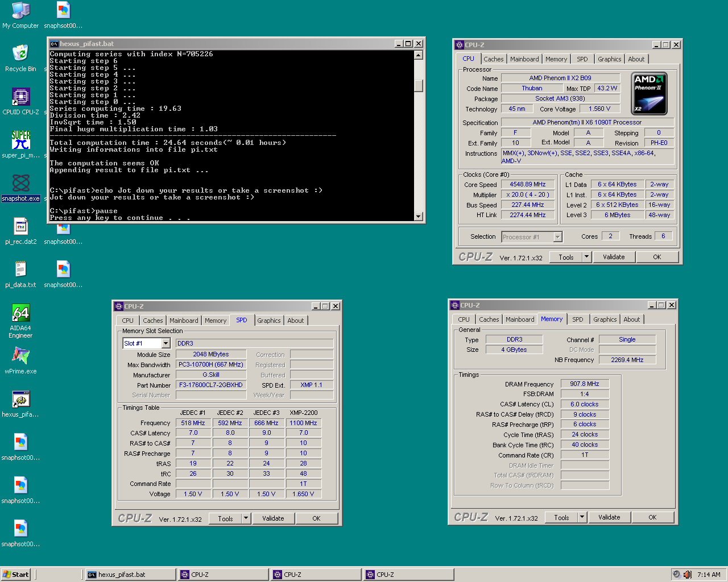Expand the Slot #1 memory slot dropdown
Image resolution: width=728 pixels, height=582 pixels.
point(166,343)
